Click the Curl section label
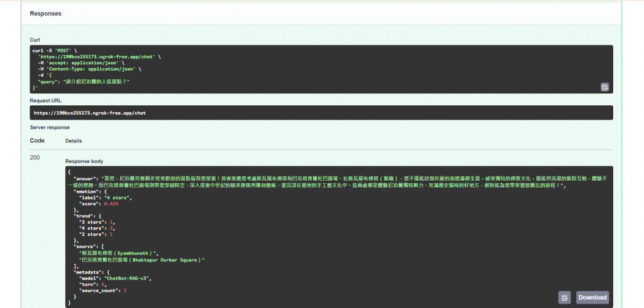 tap(35, 40)
